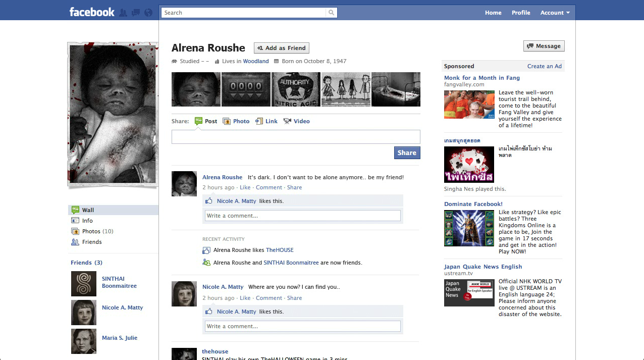Open the Wall section in sidebar
Viewport: 644px width, 360px height.
click(x=113, y=210)
